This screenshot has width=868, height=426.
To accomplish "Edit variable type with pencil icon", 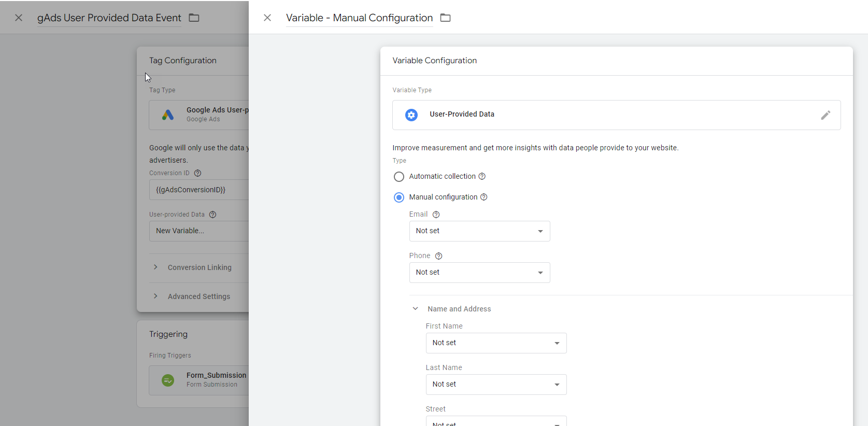I will (826, 115).
